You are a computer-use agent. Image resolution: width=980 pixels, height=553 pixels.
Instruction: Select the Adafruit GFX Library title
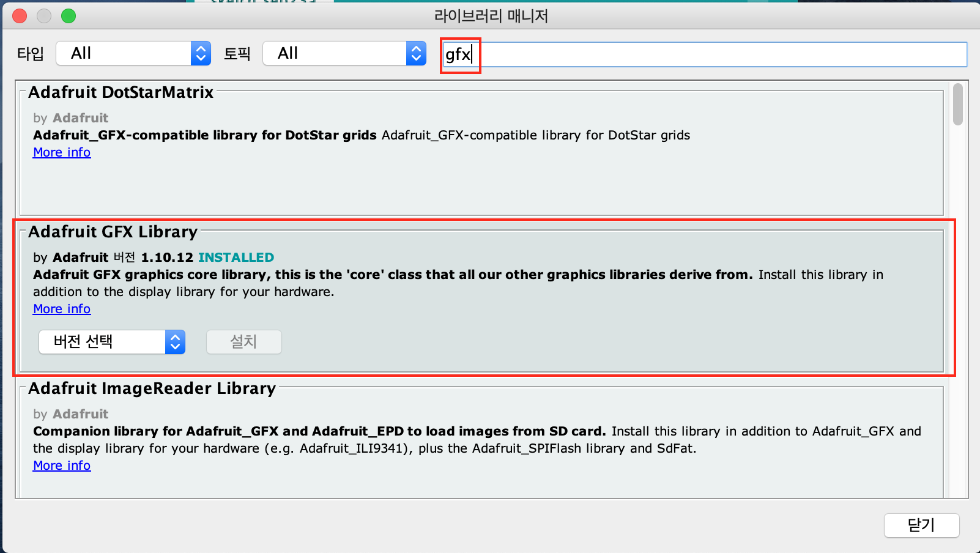click(113, 232)
